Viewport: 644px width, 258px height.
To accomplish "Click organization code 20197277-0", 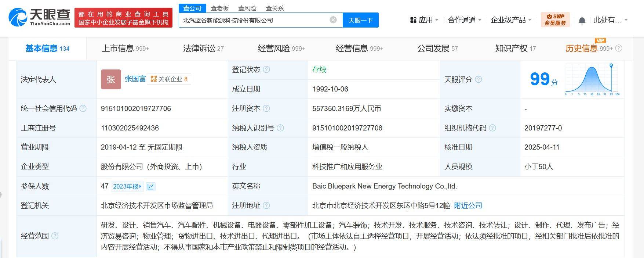I will click(x=543, y=128).
